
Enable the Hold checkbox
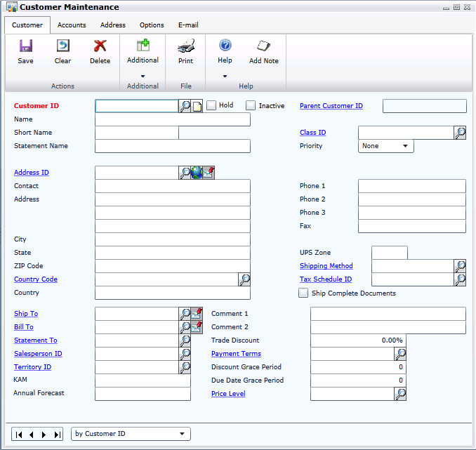point(211,105)
